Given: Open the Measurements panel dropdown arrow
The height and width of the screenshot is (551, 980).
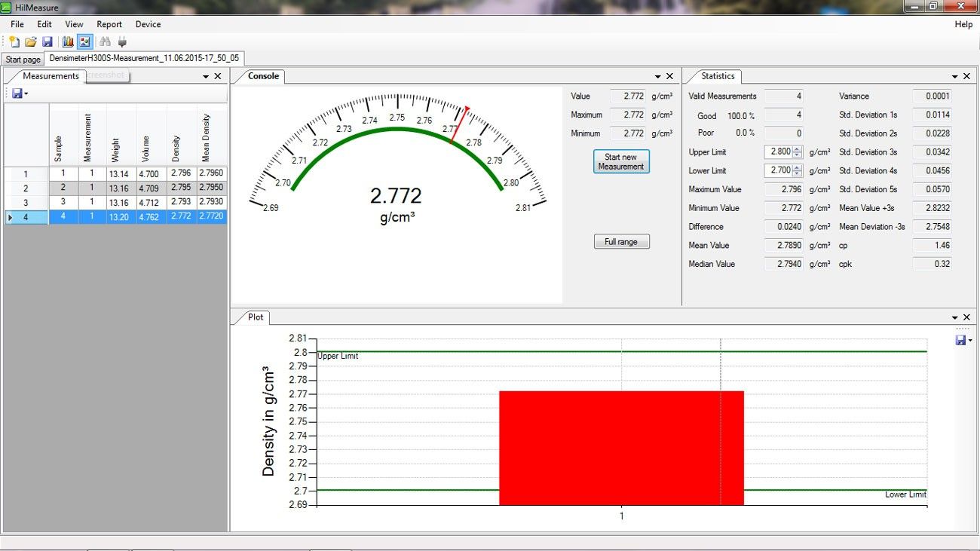Looking at the screenshot, I should click(x=206, y=77).
